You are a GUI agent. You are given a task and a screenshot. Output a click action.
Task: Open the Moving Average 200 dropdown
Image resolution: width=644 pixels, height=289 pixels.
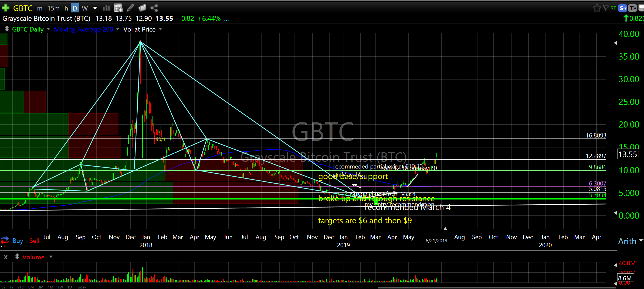click(x=118, y=29)
